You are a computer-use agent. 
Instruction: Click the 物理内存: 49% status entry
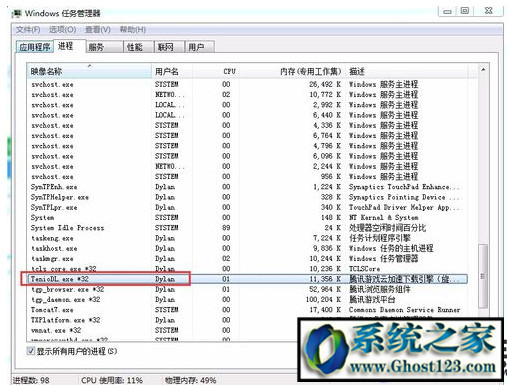click(x=191, y=380)
